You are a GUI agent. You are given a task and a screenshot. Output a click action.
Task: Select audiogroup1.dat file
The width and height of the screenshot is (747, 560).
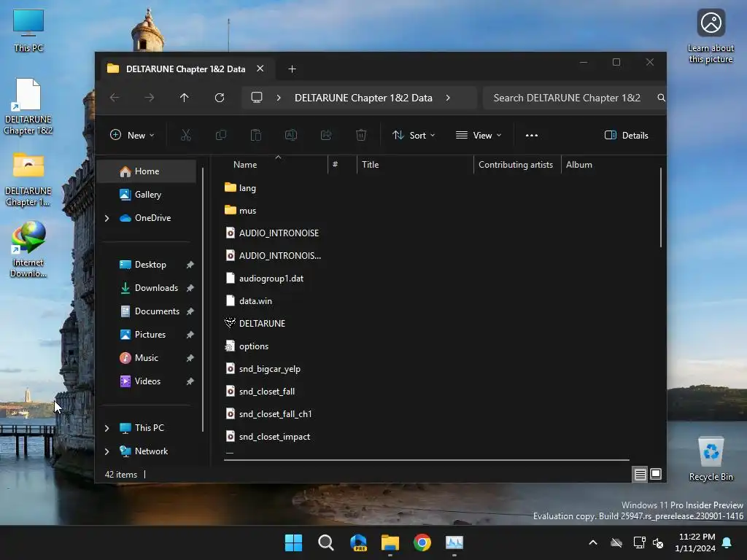(x=264, y=278)
